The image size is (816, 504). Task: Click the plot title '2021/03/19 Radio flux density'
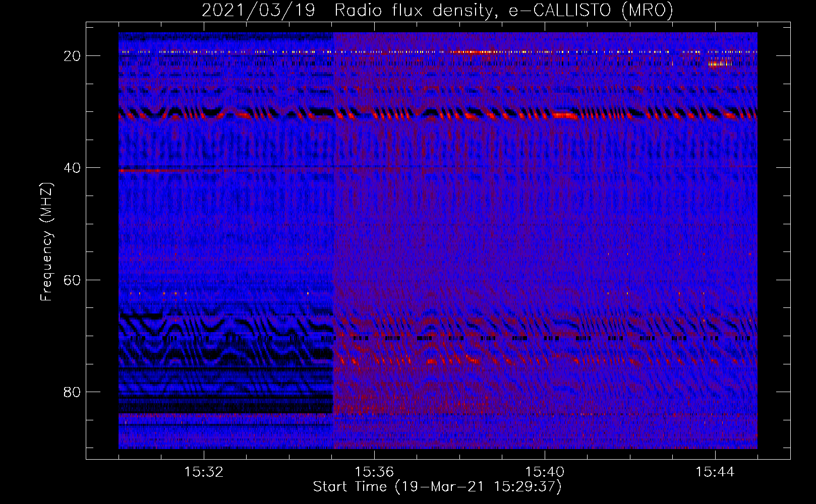pyautogui.click(x=437, y=10)
